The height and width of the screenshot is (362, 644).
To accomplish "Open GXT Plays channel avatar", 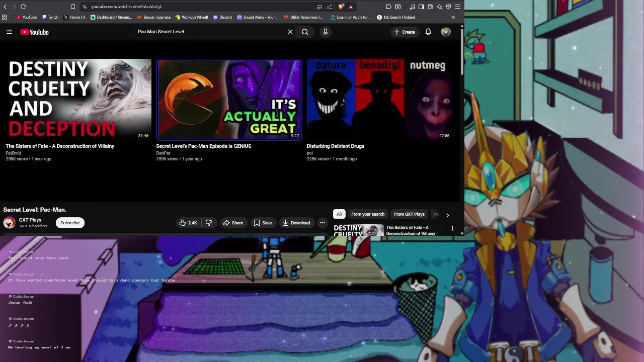I will point(9,223).
